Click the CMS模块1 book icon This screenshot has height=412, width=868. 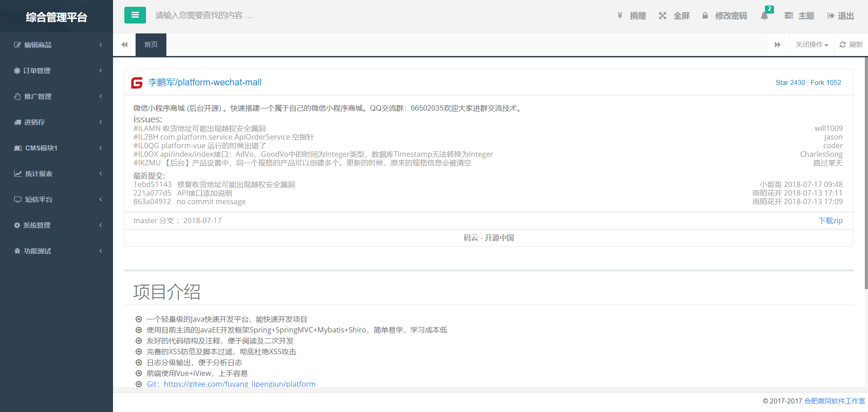tap(18, 148)
